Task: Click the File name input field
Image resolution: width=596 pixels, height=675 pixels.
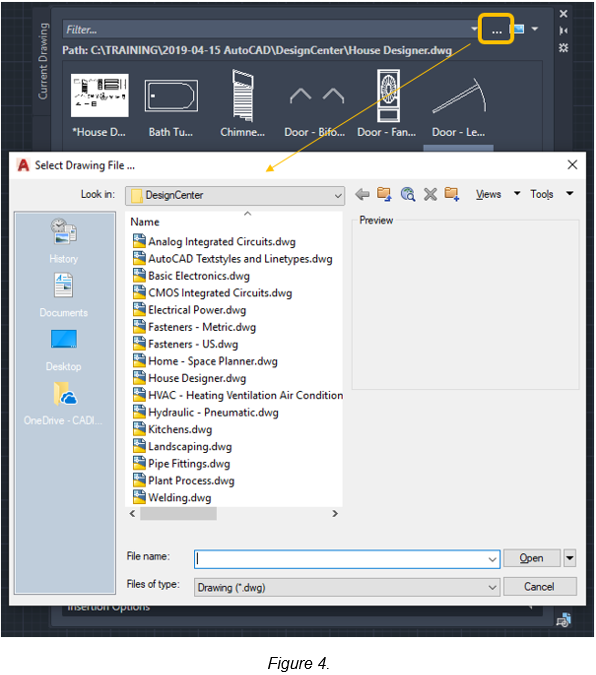Action: 341,559
